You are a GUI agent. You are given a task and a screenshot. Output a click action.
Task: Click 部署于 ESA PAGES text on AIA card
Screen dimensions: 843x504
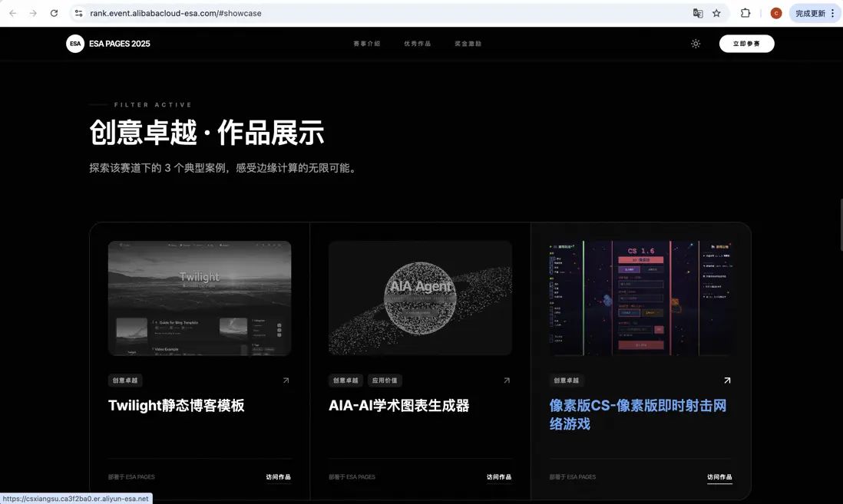point(352,477)
